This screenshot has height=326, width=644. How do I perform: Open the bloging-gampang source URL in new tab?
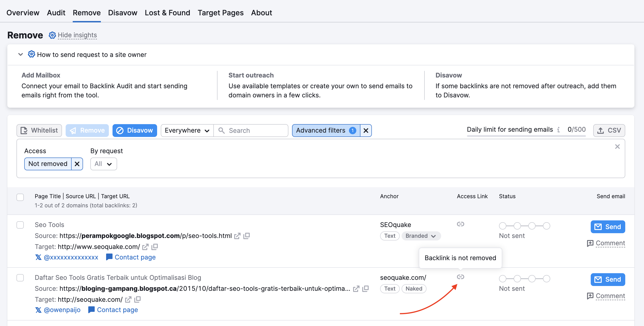click(356, 289)
